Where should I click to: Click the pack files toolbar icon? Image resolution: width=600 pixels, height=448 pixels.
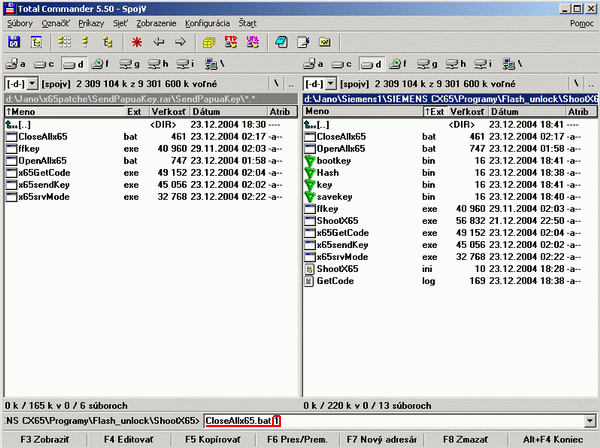(209, 42)
